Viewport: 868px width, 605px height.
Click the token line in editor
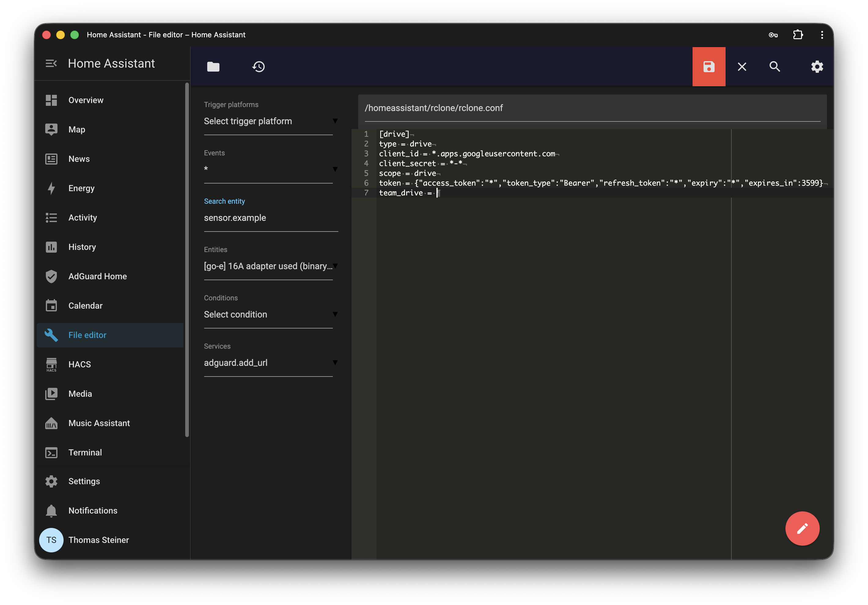[x=601, y=183]
